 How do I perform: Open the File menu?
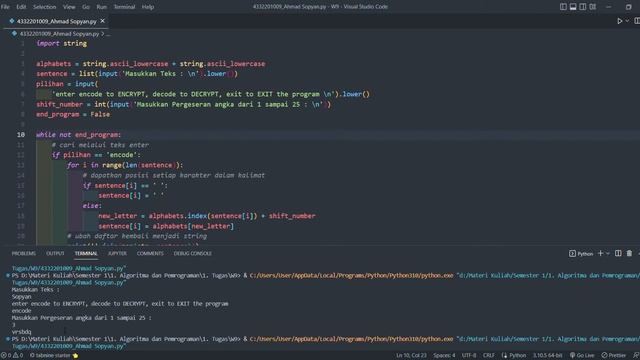coord(5,7)
